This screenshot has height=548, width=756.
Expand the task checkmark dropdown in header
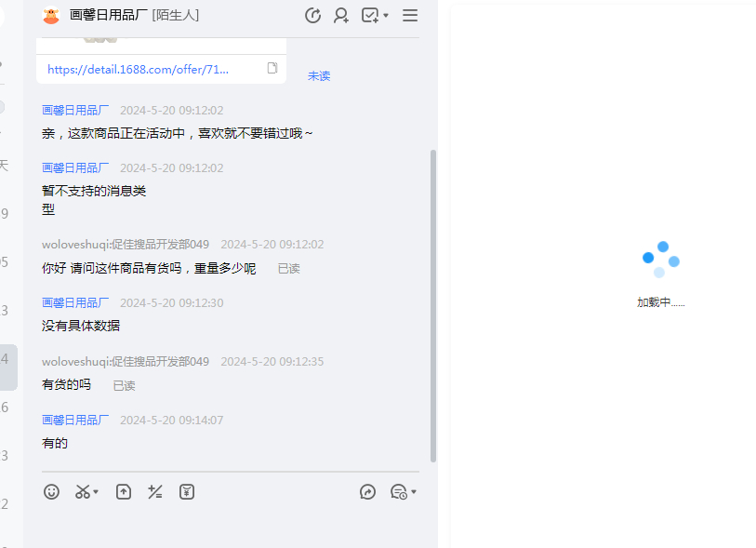(386, 15)
